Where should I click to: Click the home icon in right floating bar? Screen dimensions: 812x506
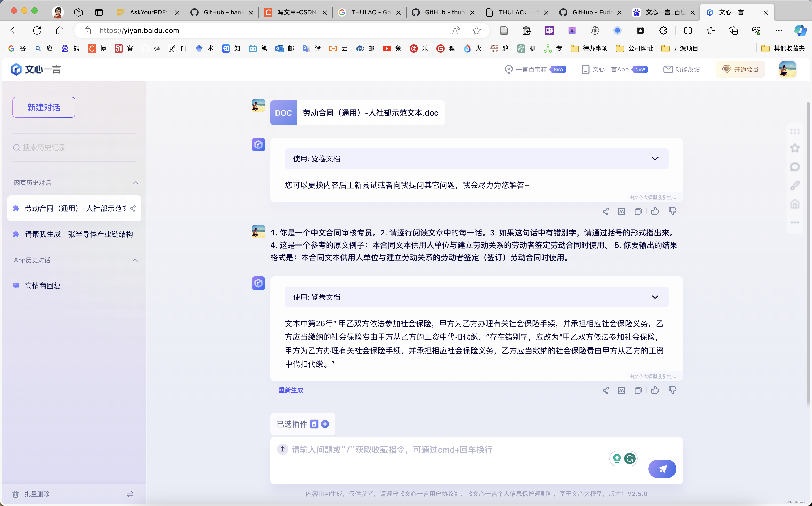[x=795, y=204]
